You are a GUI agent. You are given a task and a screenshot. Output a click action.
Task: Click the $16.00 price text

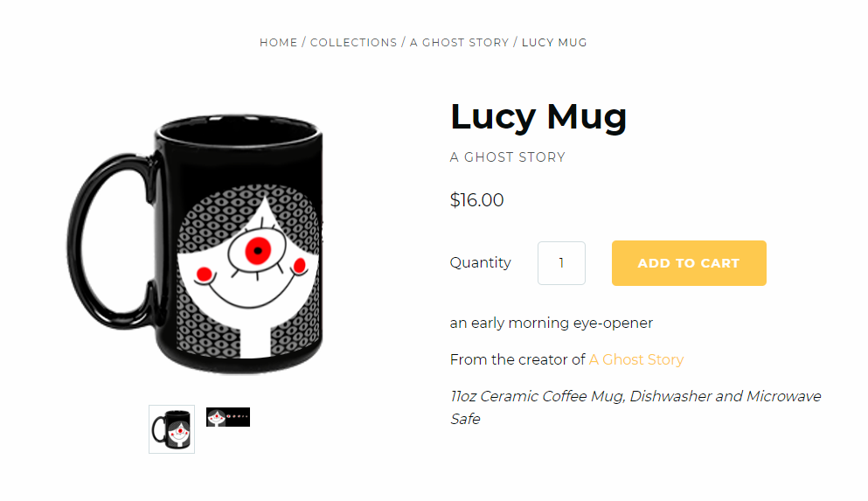[x=476, y=200]
